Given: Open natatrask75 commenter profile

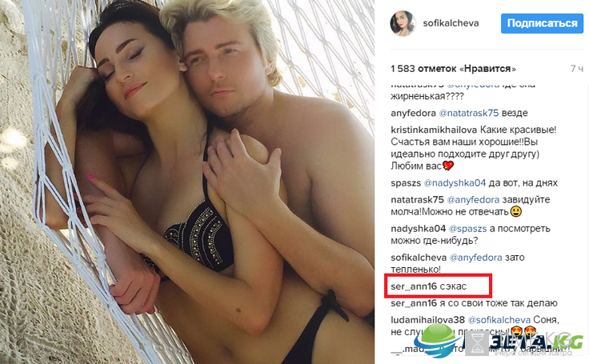Looking at the screenshot, I should [x=417, y=199].
